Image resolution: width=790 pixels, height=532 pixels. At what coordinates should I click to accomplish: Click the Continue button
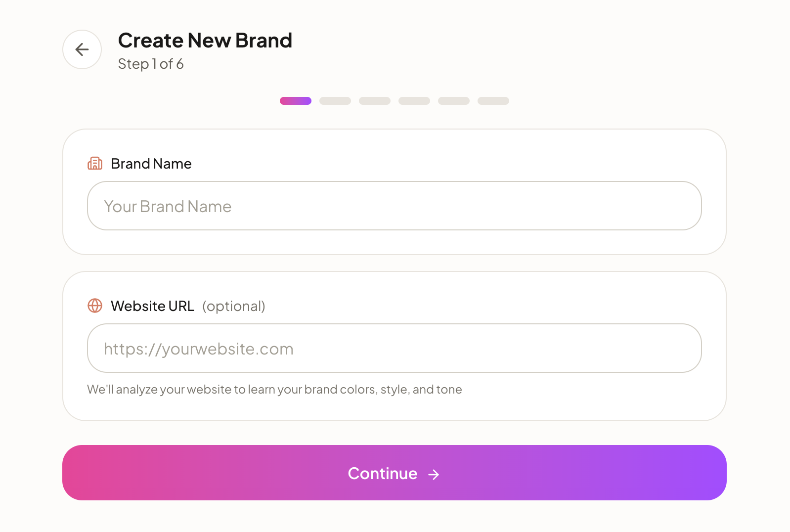point(395,473)
